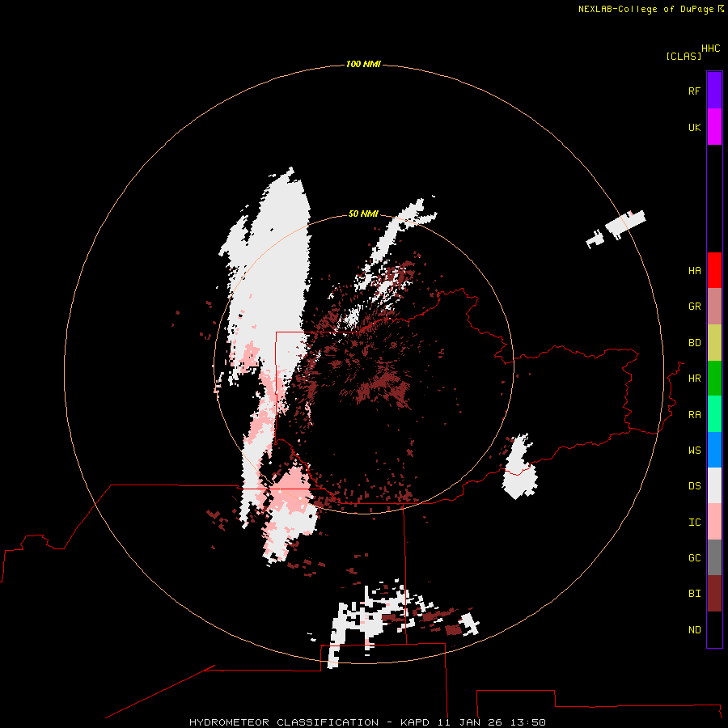This screenshot has height=728, width=728.
Task: Click the UK legend label
Action: tap(694, 127)
